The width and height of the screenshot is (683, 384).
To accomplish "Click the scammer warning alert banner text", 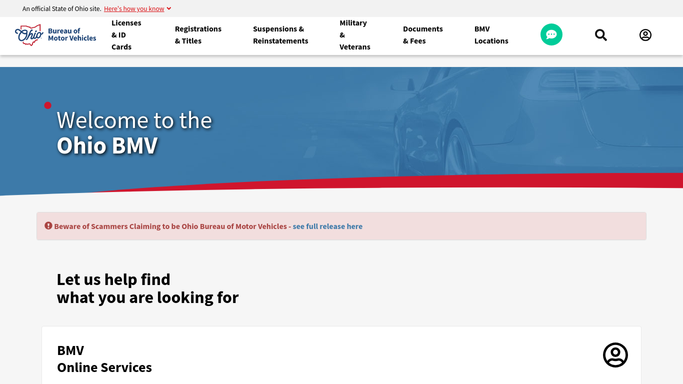I will coord(170,226).
